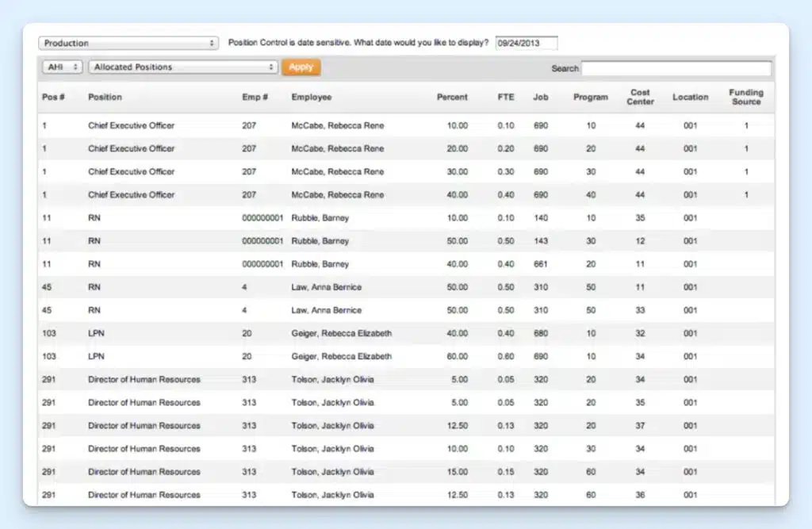Screen dimensions: 812x529
Task: Sort by the Job column header
Action: point(541,97)
